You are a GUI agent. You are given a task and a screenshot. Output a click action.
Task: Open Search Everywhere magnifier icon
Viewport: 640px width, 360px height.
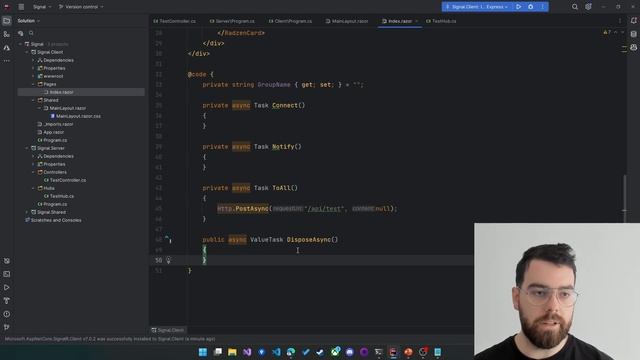point(575,7)
